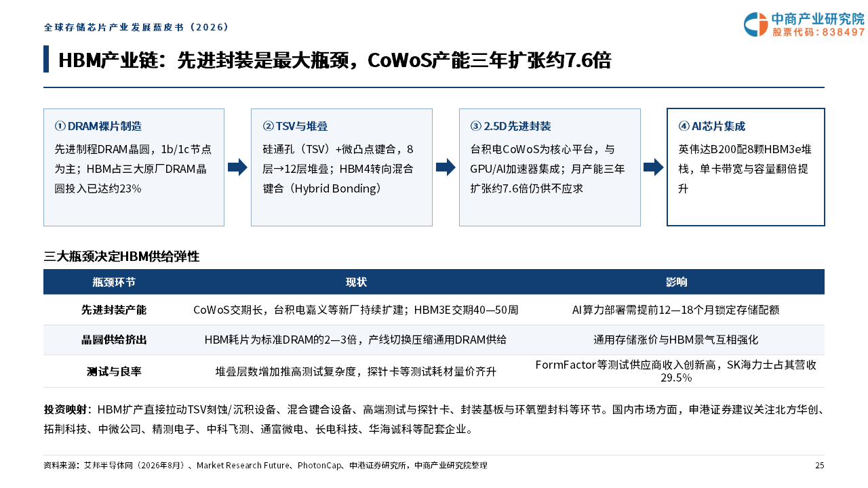Select the description starting "先进制程DRAM晶圆"
Viewport: 868px width, 488px height.
click(x=133, y=169)
